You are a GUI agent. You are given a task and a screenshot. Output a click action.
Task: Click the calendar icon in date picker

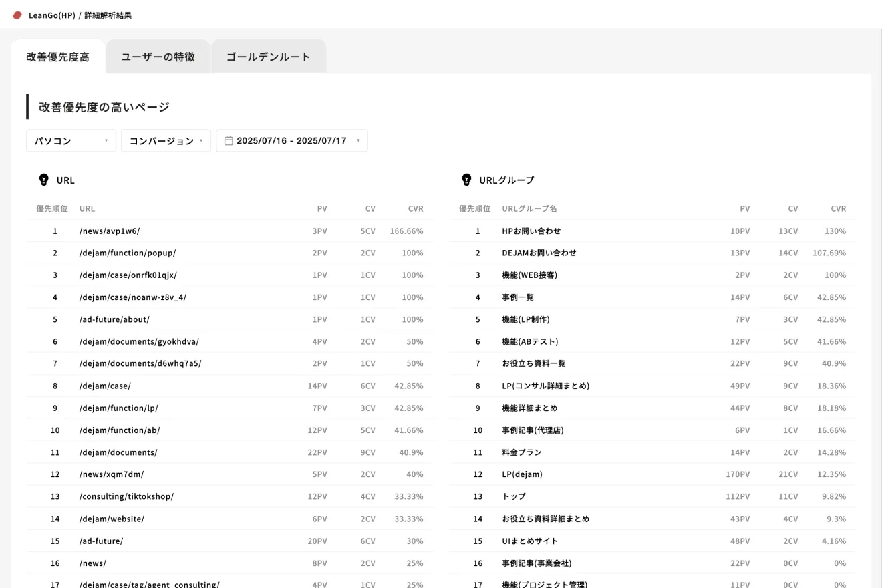pos(229,141)
